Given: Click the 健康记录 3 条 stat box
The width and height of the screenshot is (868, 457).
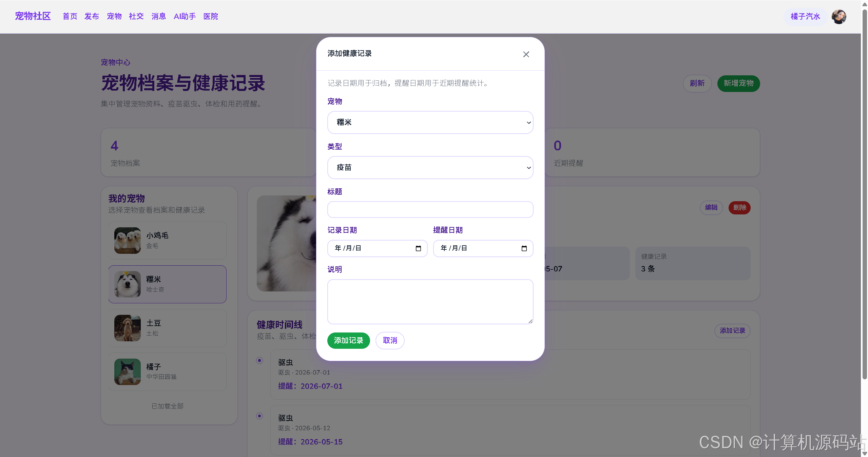Looking at the screenshot, I should pos(693,264).
